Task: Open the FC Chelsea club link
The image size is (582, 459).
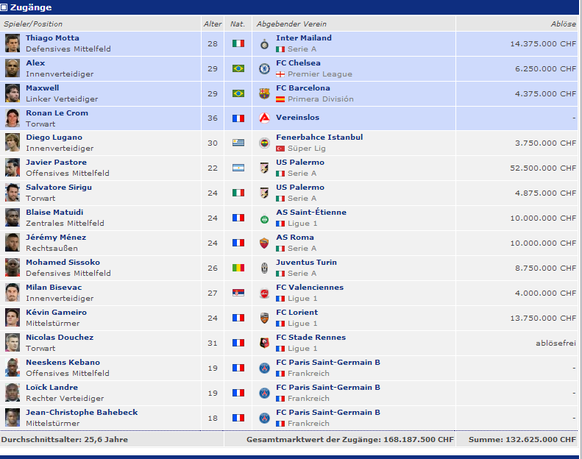Action: point(298,63)
